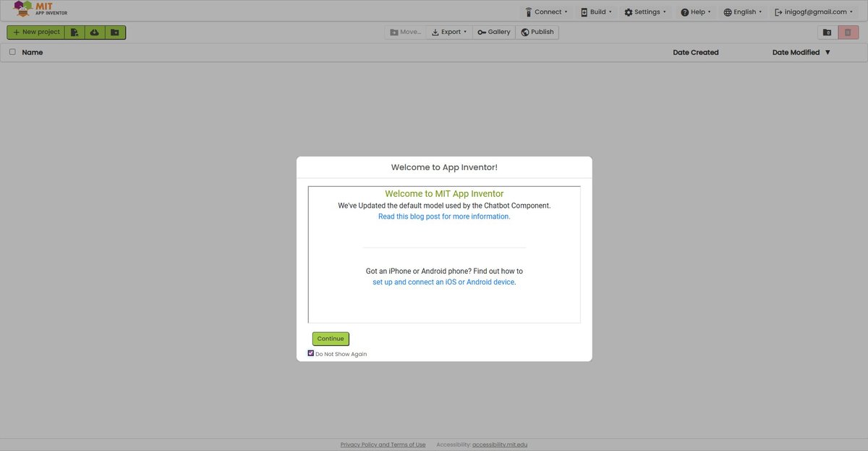Uncheck the Do Not Show Again checkbox
The height and width of the screenshot is (451, 868).
pyautogui.click(x=311, y=353)
